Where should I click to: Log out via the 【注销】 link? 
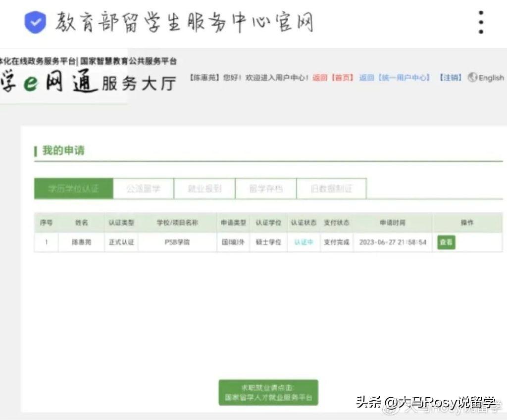coord(451,78)
